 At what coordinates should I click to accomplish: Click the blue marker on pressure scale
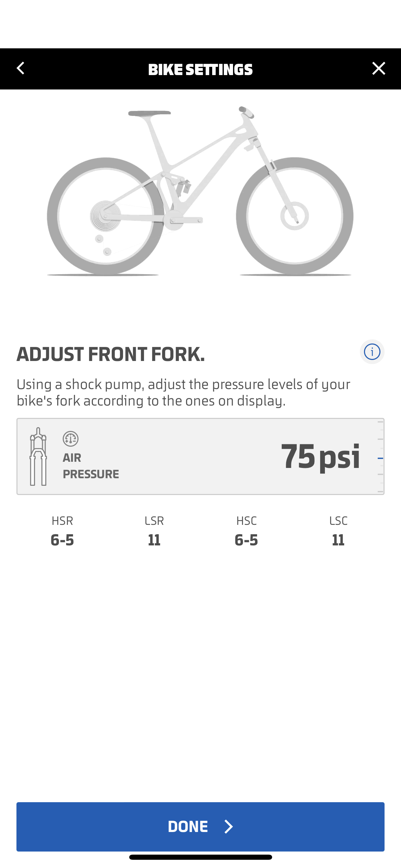[380, 458]
